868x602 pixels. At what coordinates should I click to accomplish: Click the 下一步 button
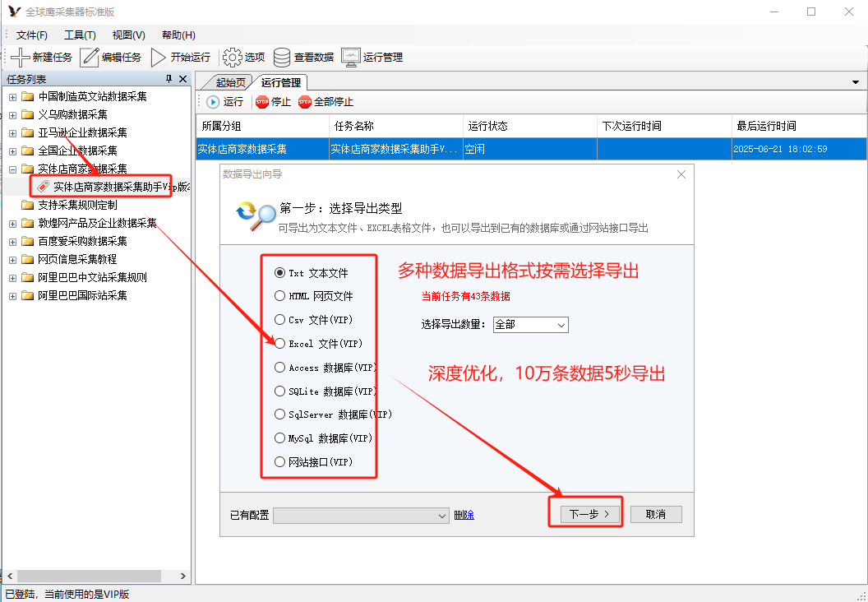coord(584,514)
